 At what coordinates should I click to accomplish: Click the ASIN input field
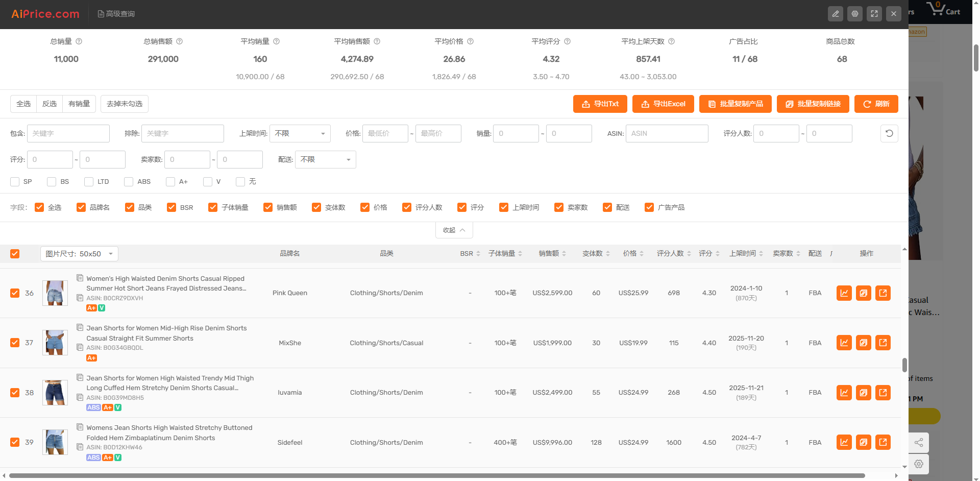(667, 133)
